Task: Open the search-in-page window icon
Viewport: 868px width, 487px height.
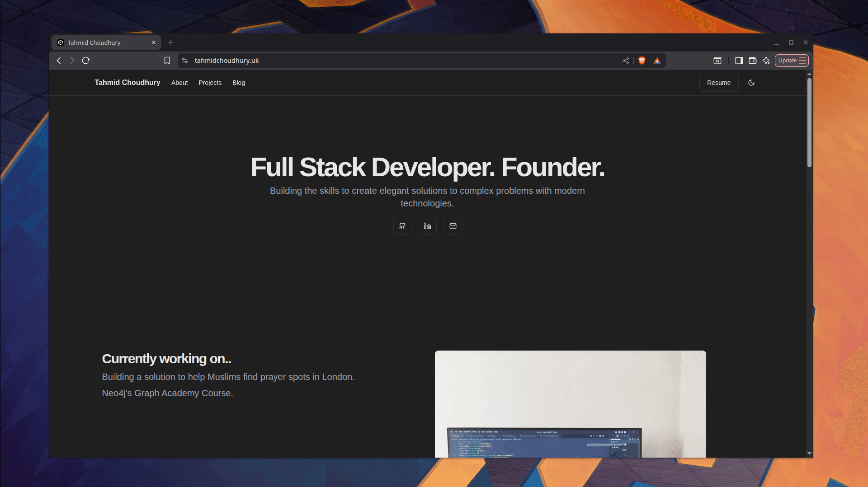Action: (718, 60)
